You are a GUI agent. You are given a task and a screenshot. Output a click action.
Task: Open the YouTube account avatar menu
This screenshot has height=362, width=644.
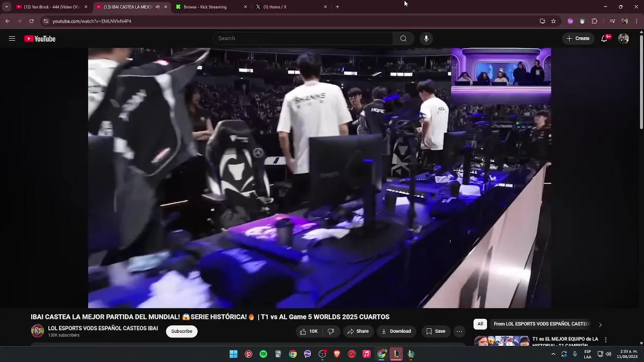click(623, 39)
